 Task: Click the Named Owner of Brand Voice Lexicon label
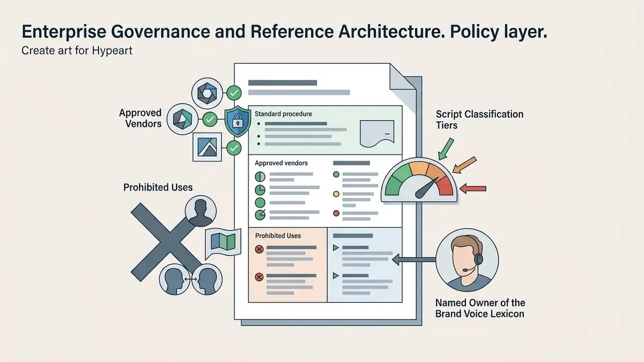(x=480, y=308)
